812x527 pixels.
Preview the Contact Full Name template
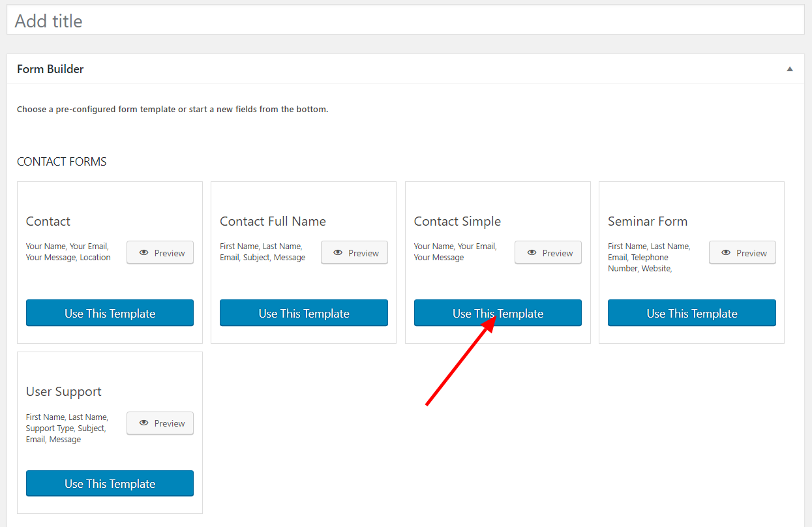click(x=354, y=252)
